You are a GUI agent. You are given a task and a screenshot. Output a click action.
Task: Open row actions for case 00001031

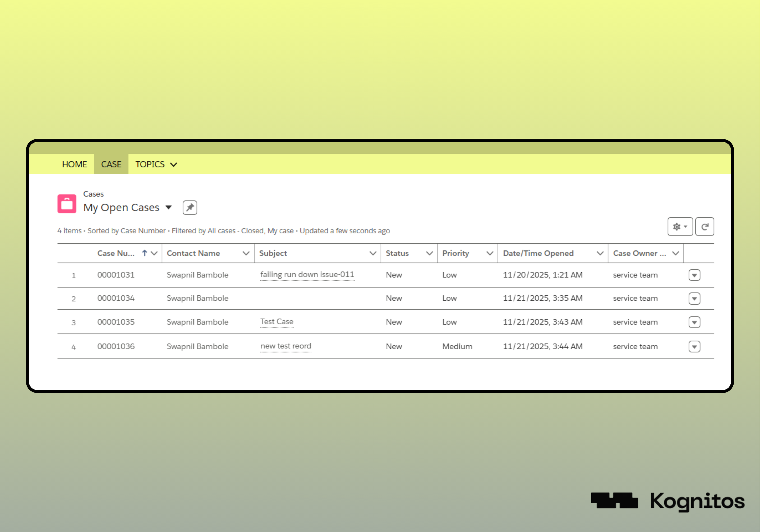[x=694, y=275]
